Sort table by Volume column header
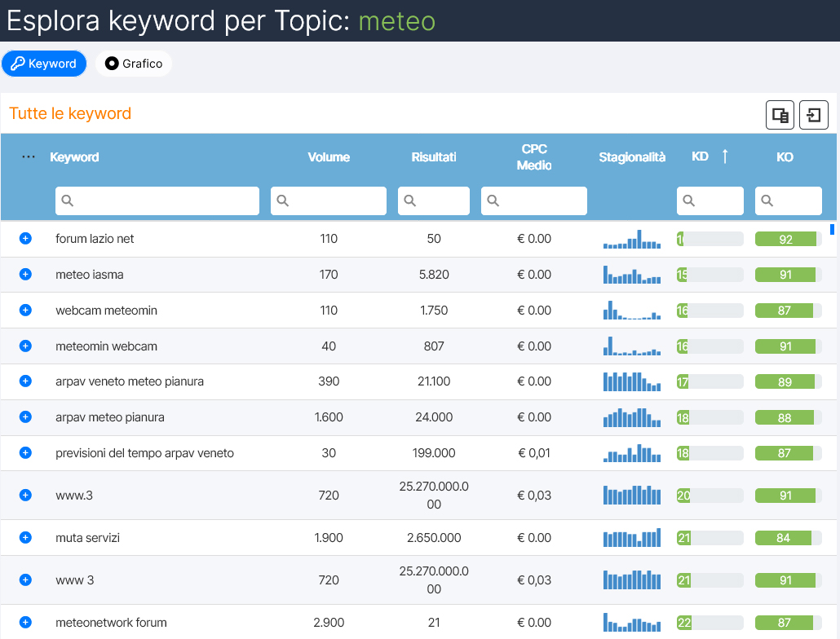840x639 pixels. point(329,157)
